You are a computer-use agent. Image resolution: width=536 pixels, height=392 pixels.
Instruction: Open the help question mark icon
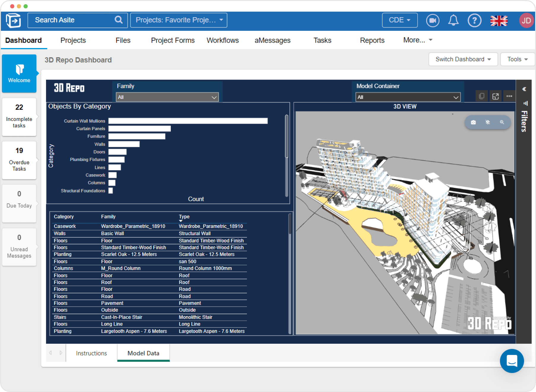[x=474, y=20]
